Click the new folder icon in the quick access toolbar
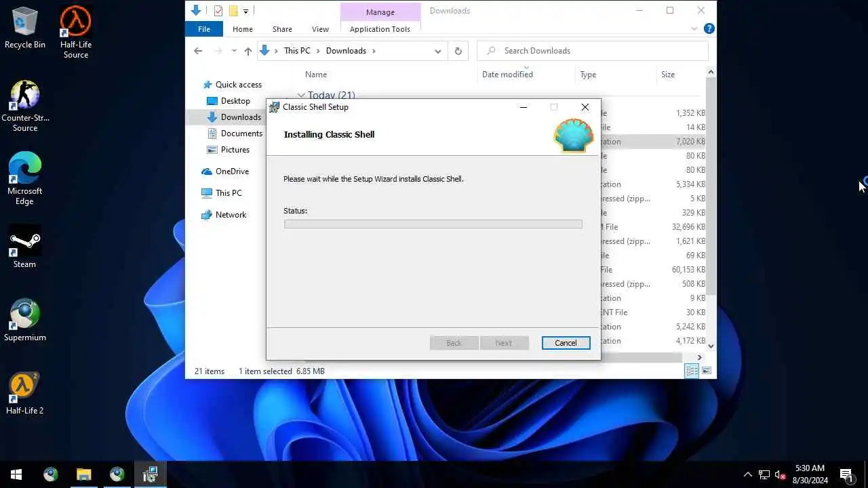 (x=233, y=11)
